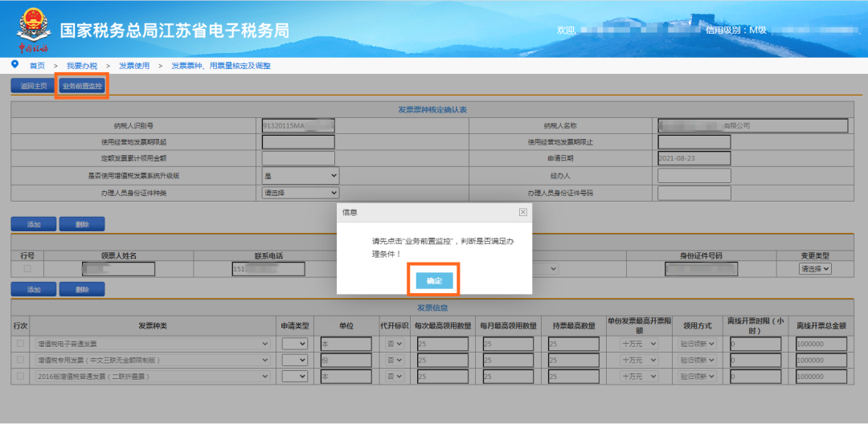Click 删除 button above 领票人 table
Screen dimensions: 868x424
82,224
